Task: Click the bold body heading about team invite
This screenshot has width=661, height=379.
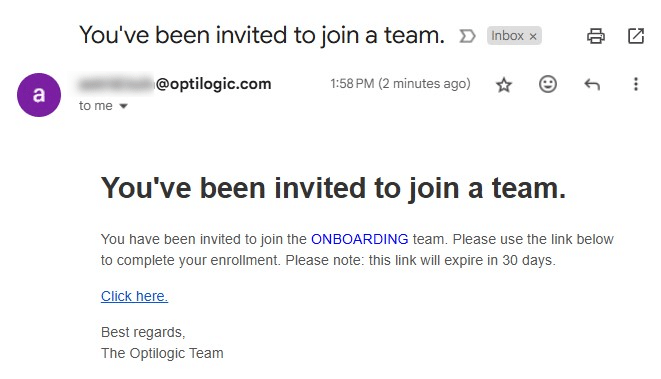Action: (333, 188)
